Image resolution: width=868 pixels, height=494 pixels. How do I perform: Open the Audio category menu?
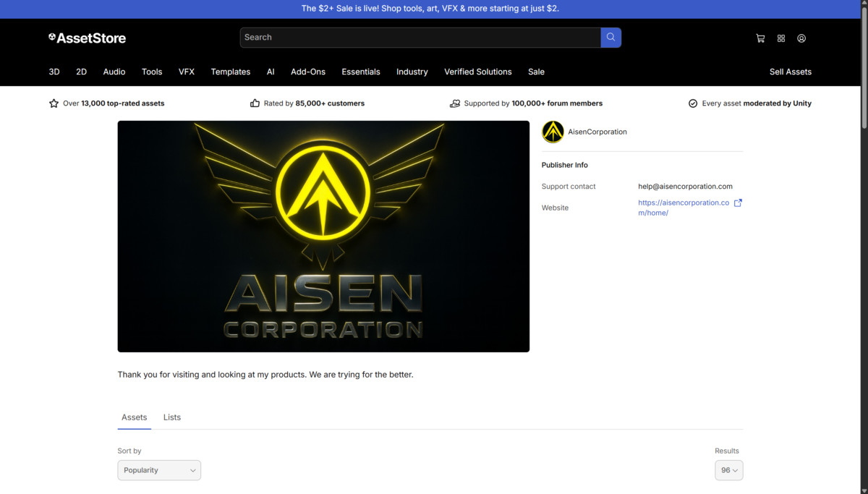114,72
